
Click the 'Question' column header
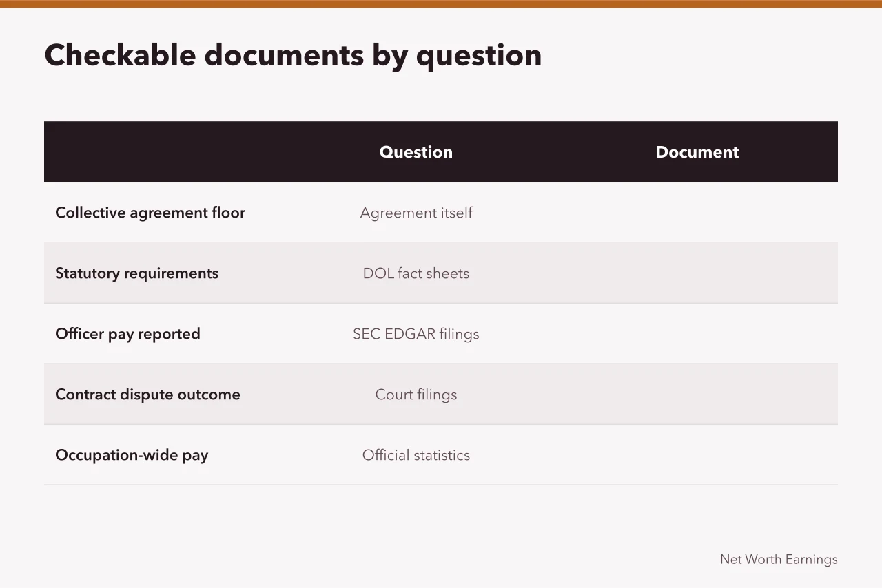point(416,152)
